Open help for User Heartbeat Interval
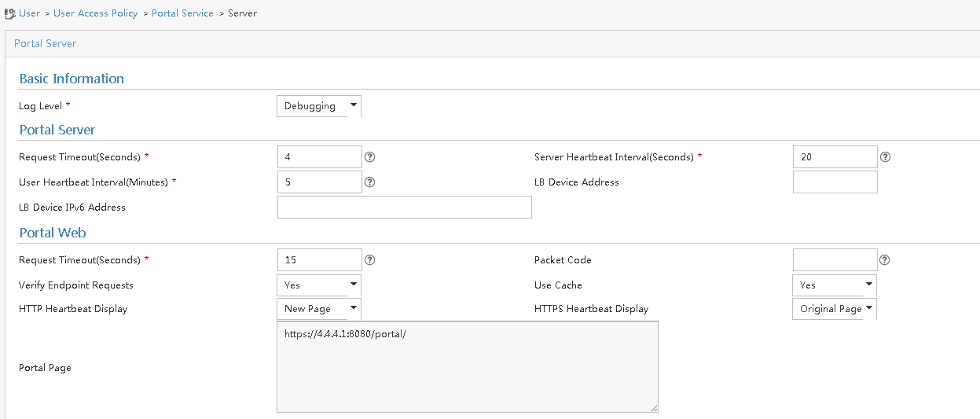Image resolution: width=980 pixels, height=419 pixels. [370, 182]
